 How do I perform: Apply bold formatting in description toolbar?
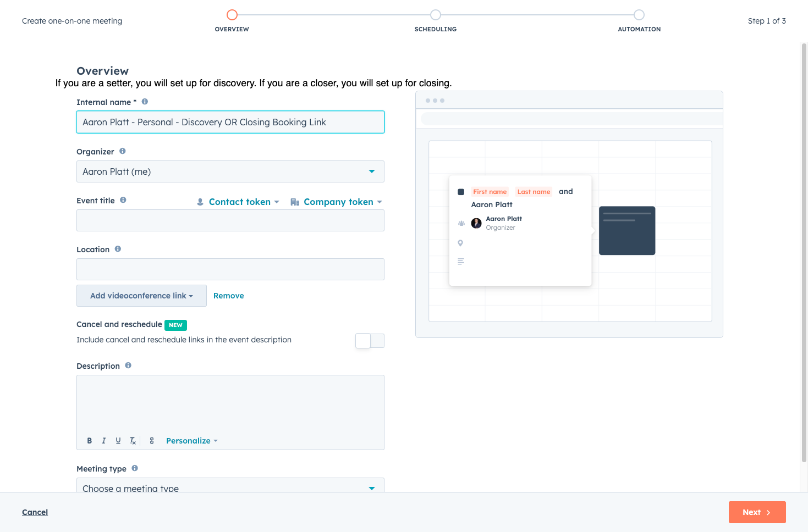point(90,441)
